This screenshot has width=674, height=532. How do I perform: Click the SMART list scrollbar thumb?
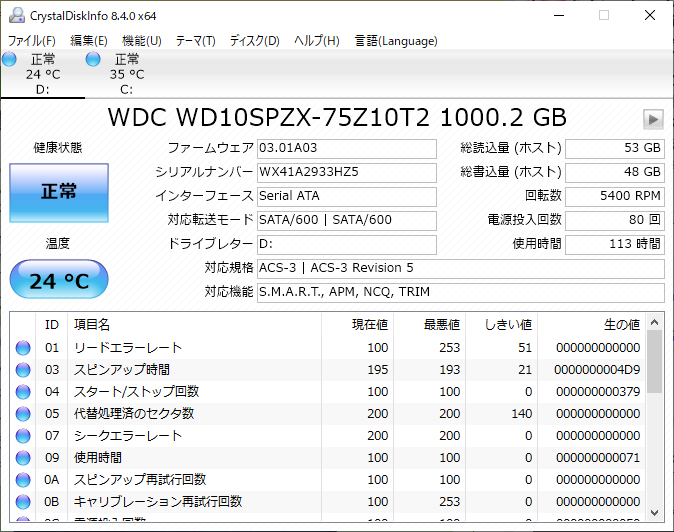click(x=655, y=361)
